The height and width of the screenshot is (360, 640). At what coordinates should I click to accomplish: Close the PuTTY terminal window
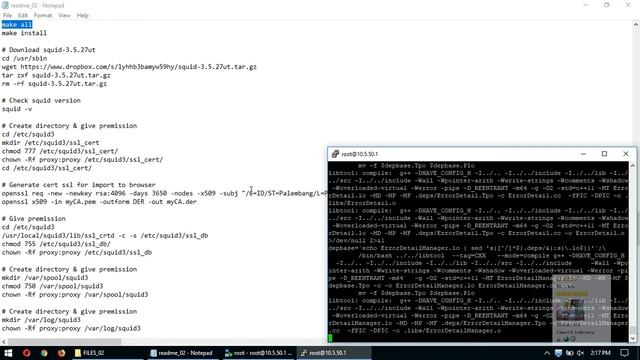click(626, 154)
